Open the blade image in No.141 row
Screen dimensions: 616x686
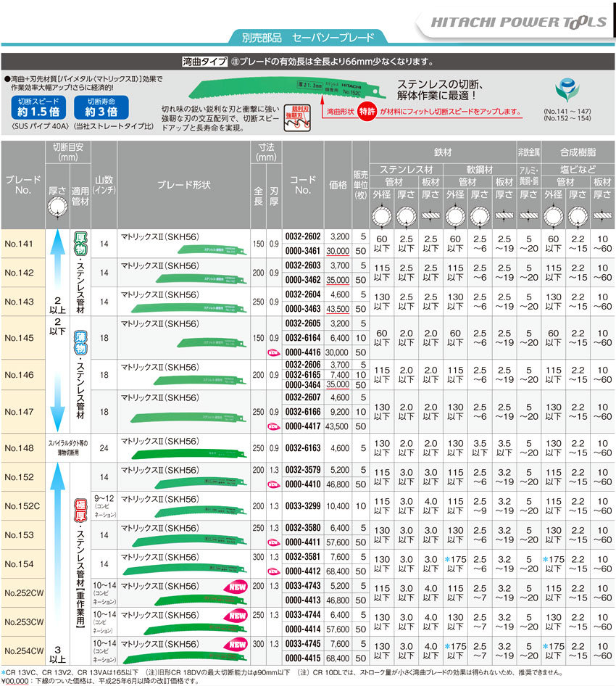pyautogui.click(x=212, y=249)
